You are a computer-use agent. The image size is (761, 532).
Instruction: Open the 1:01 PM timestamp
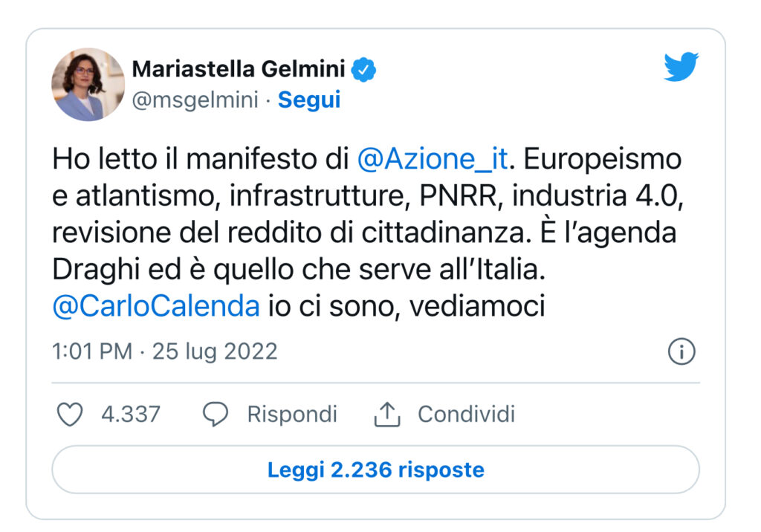click(92, 351)
